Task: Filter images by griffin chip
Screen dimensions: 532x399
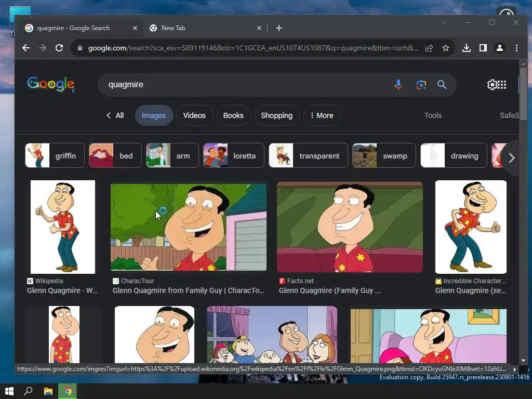Action: [55, 155]
